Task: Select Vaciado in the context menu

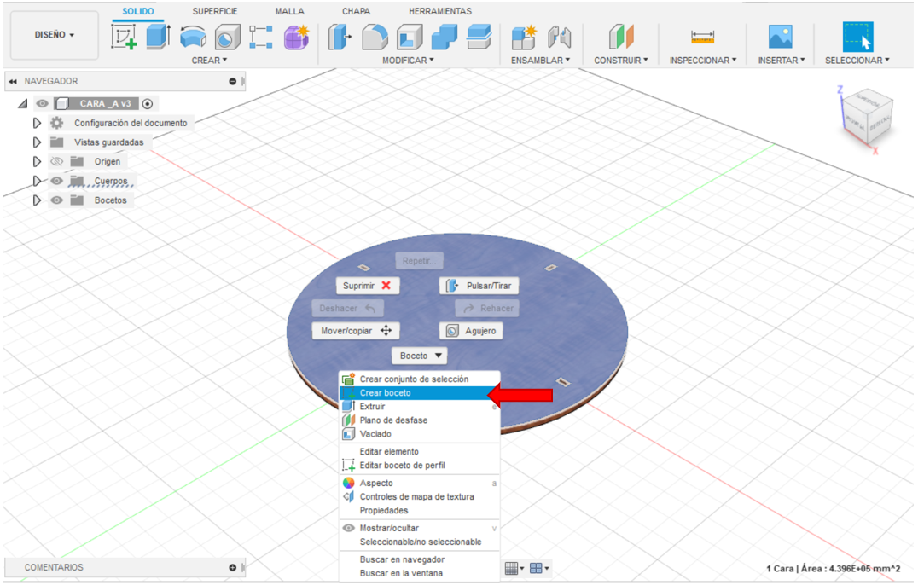Action: tap(419, 433)
